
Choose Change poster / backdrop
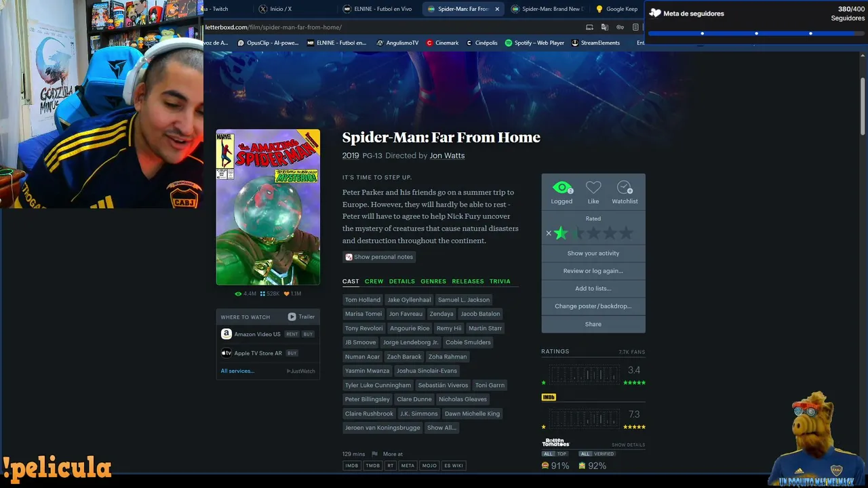point(593,306)
